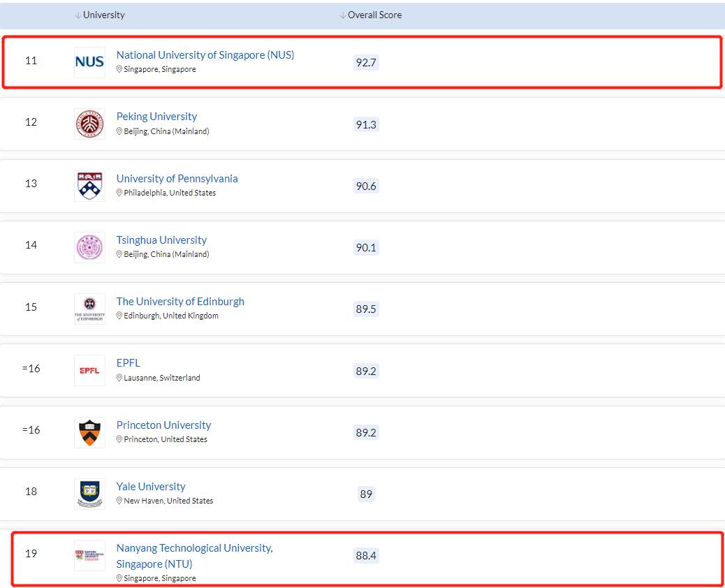
Task: Click the NUS logo thumbnail
Action: [x=89, y=62]
